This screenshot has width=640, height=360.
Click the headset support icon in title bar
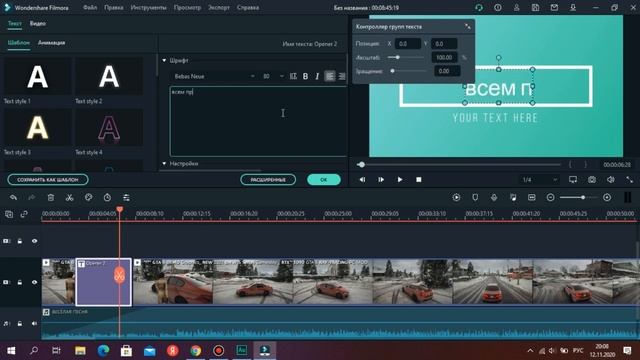[479, 7]
